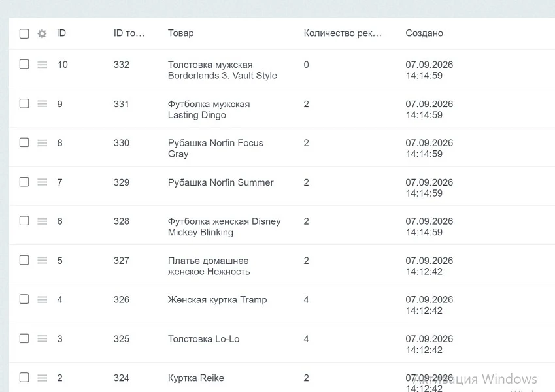
Task: Open the gear settings icon in table header
Action: (x=42, y=33)
